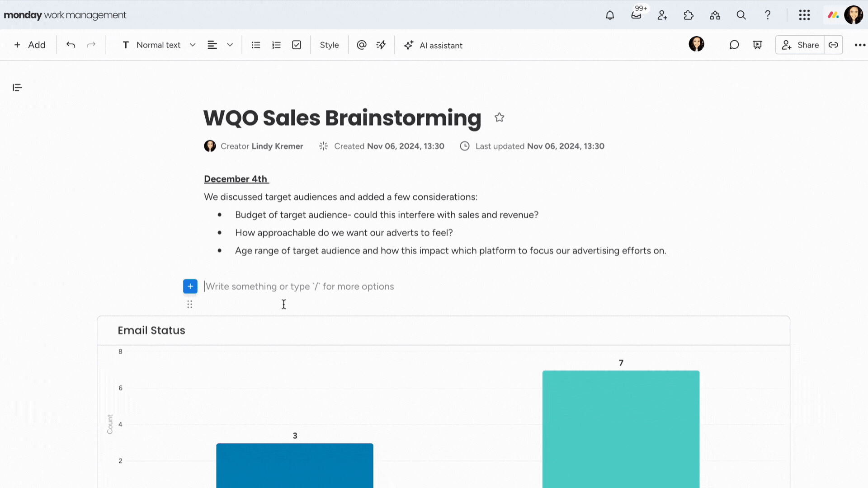Insert a checklist

[297, 45]
